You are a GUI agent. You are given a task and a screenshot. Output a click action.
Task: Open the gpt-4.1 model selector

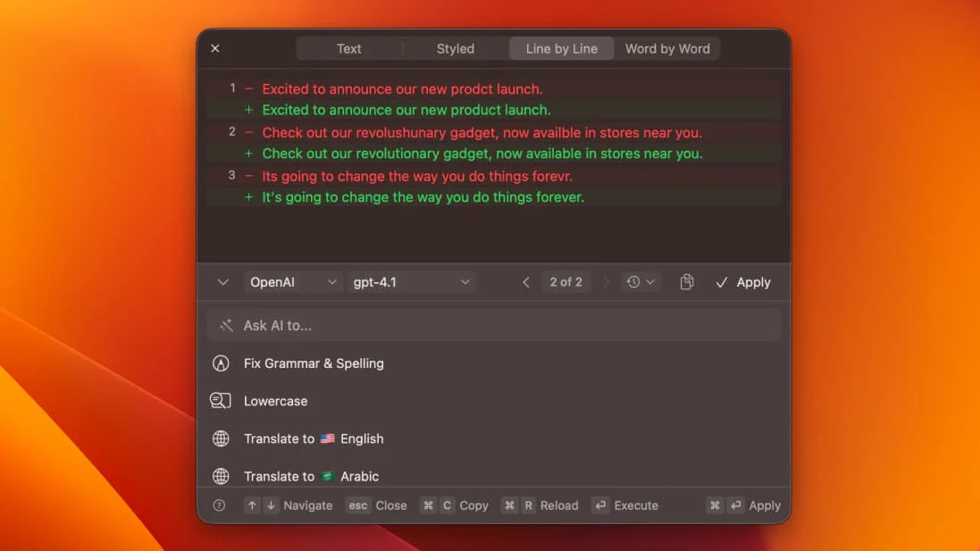tap(411, 281)
